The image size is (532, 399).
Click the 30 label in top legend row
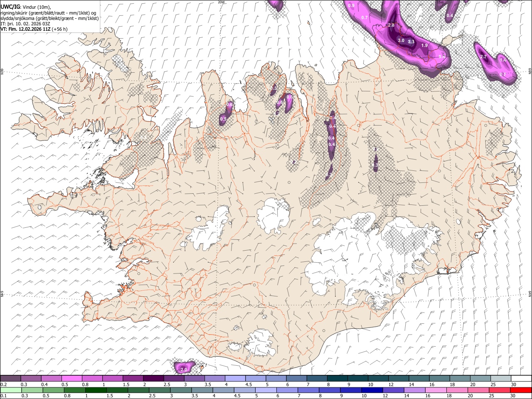coord(513,384)
